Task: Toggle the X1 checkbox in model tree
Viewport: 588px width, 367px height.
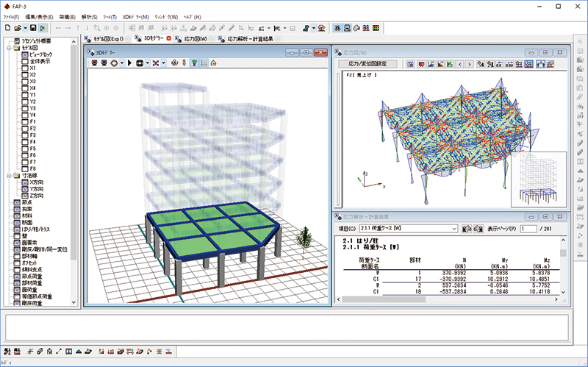Action: tap(24, 68)
